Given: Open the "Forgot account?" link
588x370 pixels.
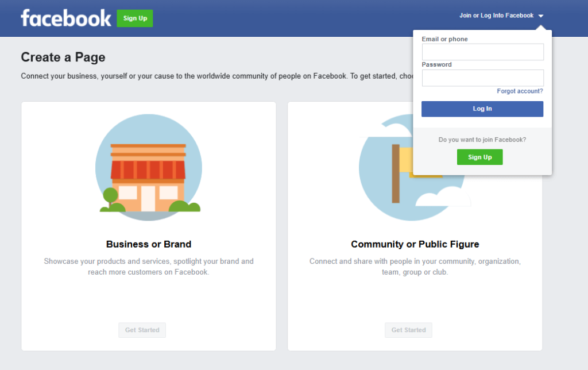Looking at the screenshot, I should pyautogui.click(x=520, y=91).
